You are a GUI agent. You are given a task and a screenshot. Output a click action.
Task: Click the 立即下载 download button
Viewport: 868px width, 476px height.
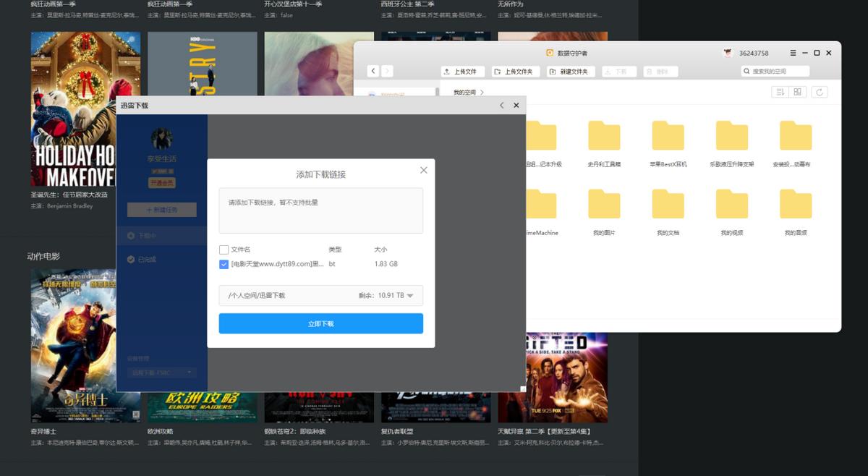point(320,323)
